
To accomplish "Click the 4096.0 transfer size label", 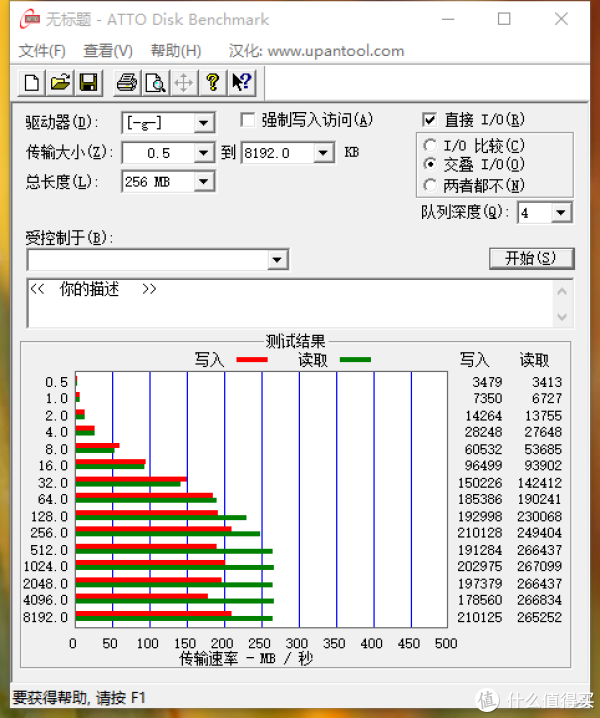I will (46, 600).
